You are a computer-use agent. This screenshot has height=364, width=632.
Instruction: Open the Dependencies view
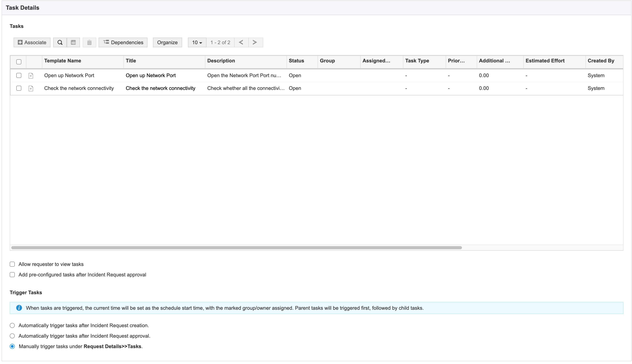[x=123, y=42]
